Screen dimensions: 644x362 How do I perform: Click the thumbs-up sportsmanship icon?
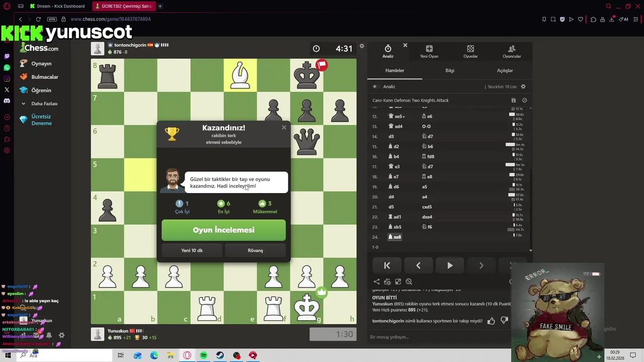coord(491,321)
